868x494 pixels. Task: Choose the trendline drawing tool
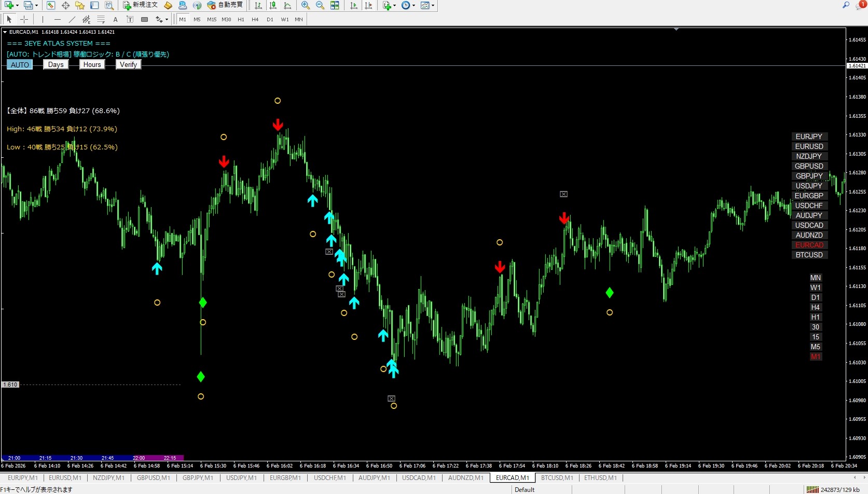pos(72,19)
